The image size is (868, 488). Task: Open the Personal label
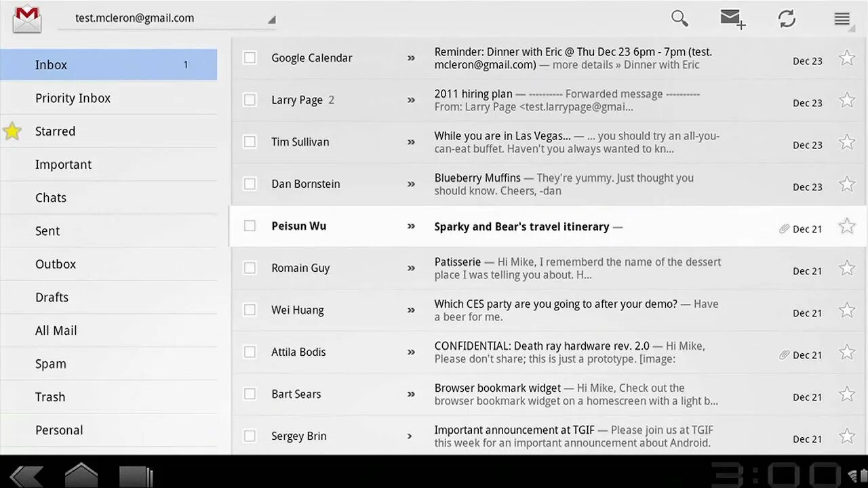click(108, 430)
